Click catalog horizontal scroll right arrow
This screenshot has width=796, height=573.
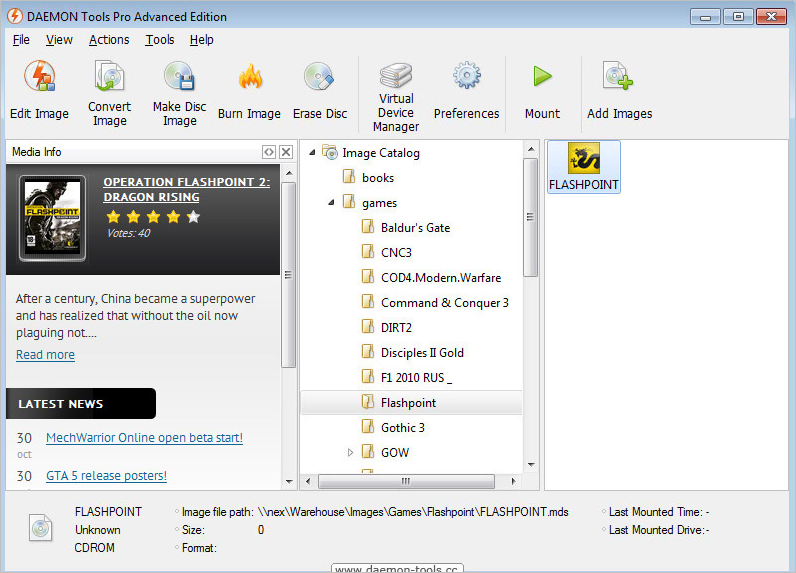[x=513, y=481]
